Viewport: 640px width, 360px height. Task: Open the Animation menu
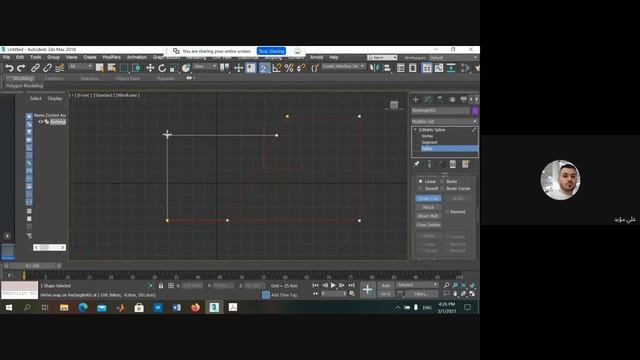point(137,57)
